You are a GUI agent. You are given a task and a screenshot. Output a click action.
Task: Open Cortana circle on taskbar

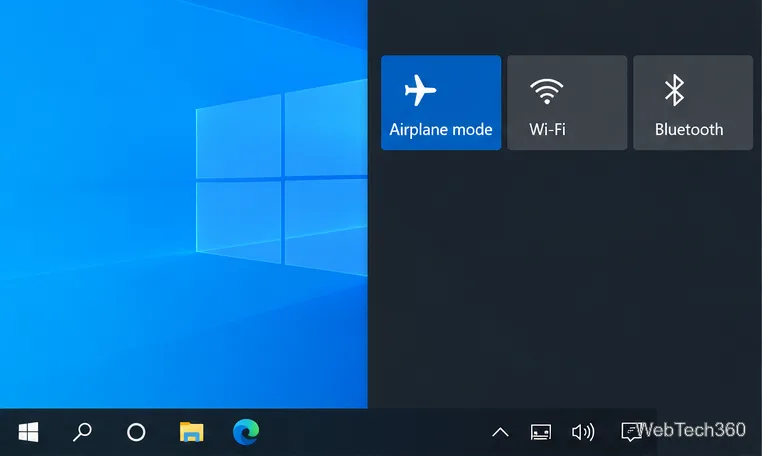pos(136,432)
